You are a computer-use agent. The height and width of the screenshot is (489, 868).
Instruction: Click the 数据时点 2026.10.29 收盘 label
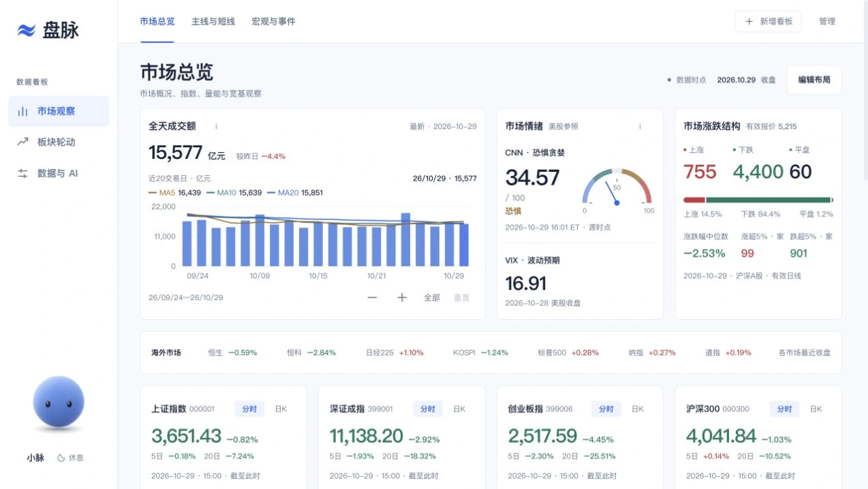[722, 80]
